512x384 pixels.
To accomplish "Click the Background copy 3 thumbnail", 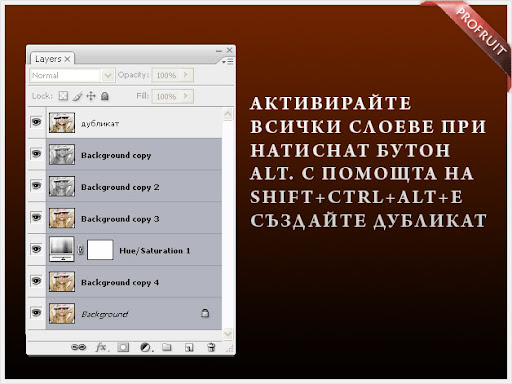I will point(62,218).
